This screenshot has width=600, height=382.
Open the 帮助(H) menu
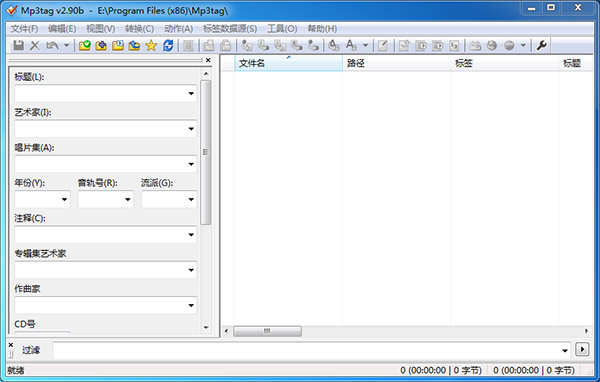click(322, 29)
